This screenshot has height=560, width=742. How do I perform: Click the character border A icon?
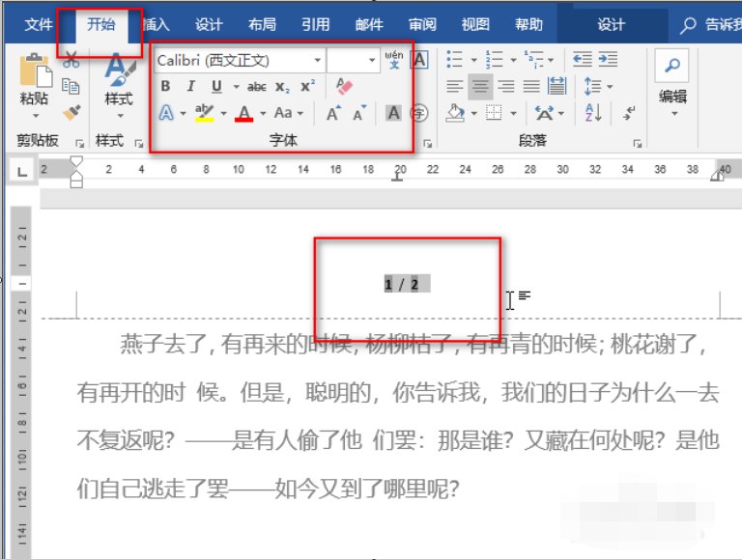tap(419, 60)
